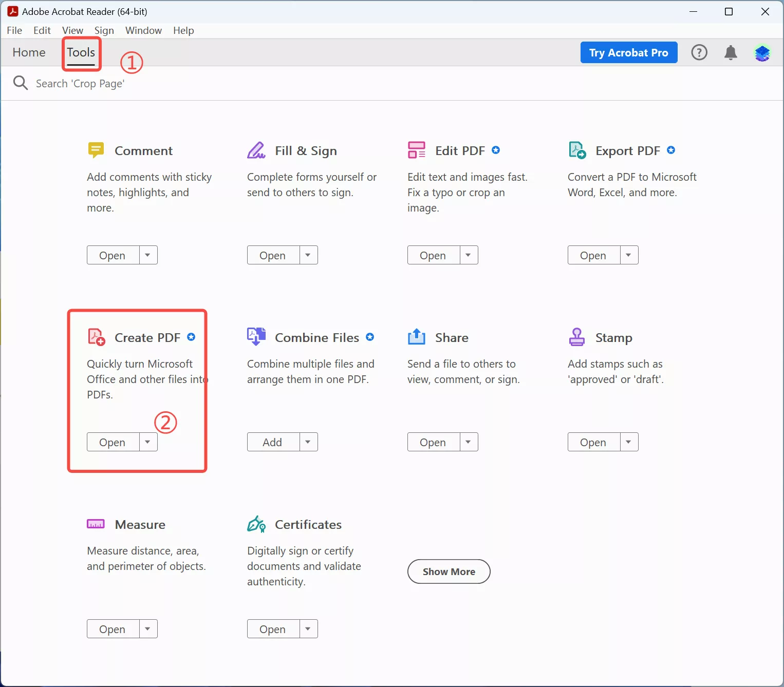The width and height of the screenshot is (784, 687).
Task: Click the Show More button
Action: (x=449, y=571)
